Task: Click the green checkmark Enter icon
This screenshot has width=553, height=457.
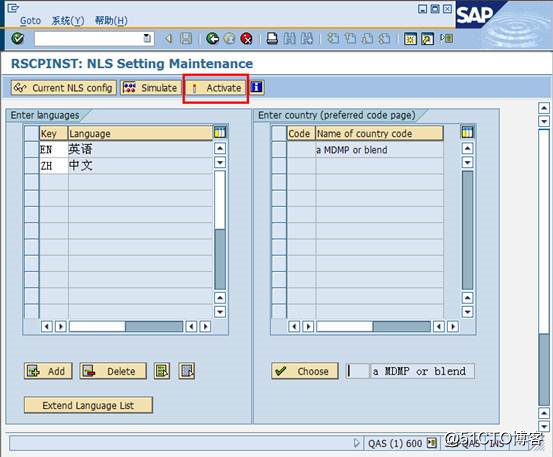Action: pos(17,38)
